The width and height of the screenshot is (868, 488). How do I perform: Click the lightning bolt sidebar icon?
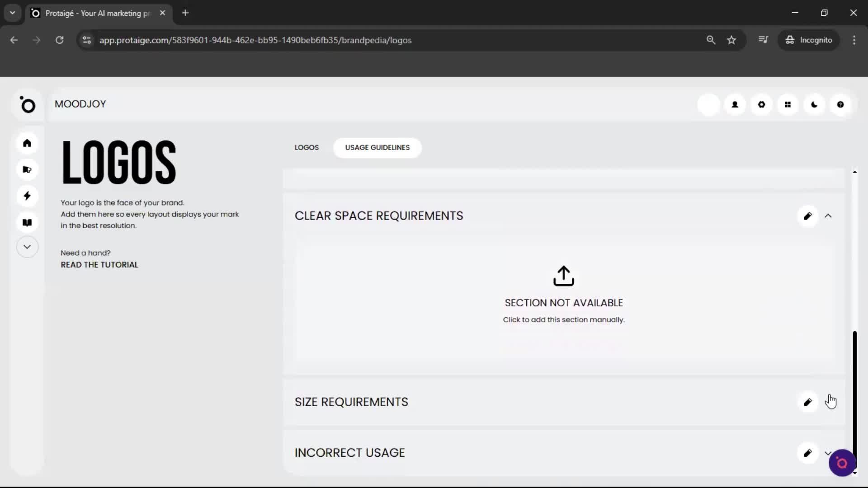point(27,196)
